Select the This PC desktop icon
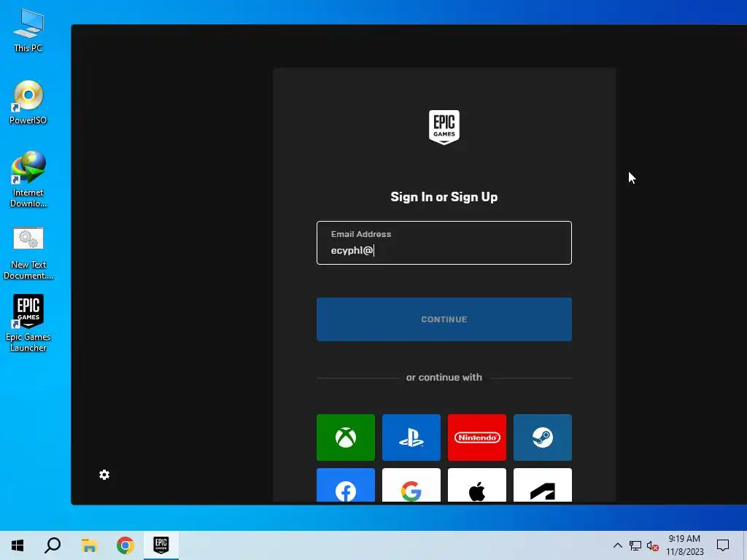Viewport: 747px width, 560px height. [x=28, y=31]
